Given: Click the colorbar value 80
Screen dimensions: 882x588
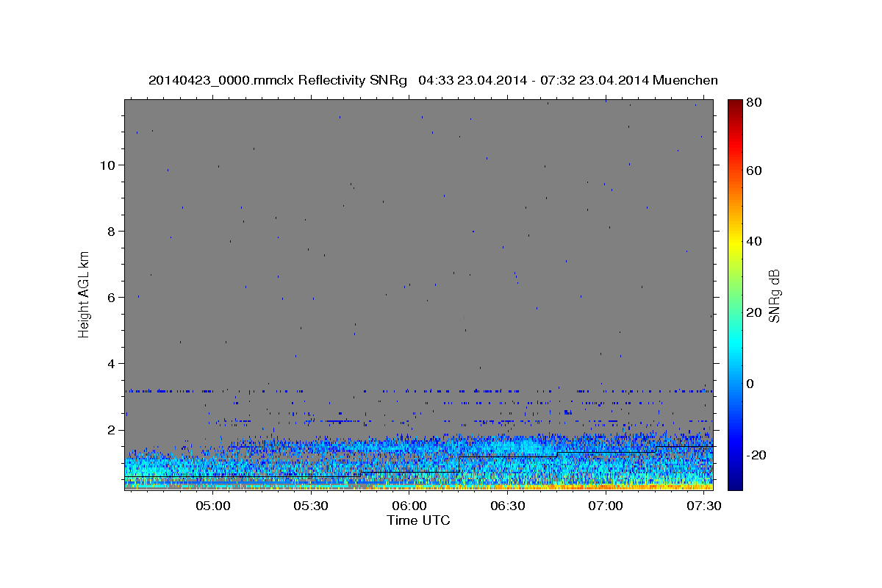Looking at the screenshot, I should coord(753,102).
